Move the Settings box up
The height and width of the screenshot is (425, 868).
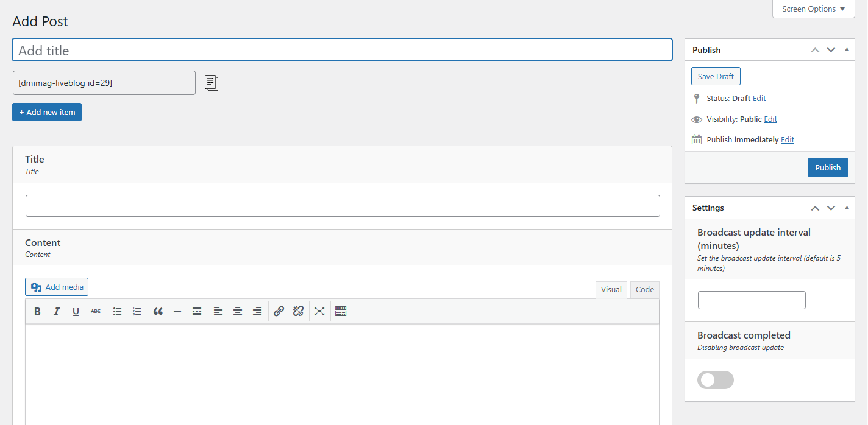click(x=815, y=208)
